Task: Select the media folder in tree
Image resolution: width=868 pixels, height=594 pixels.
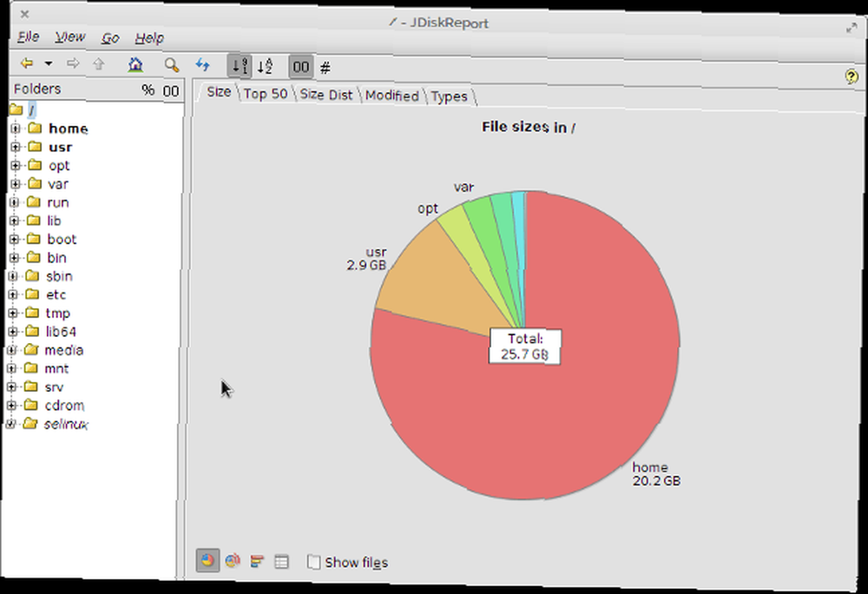Action: click(63, 350)
